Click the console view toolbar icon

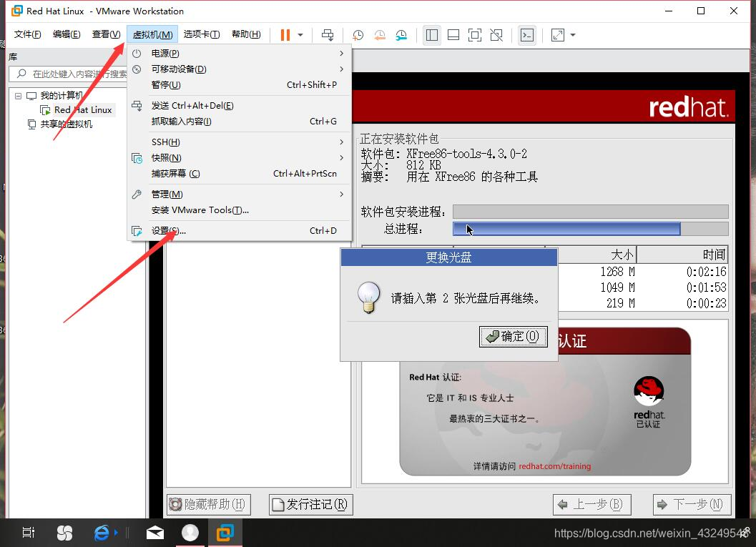527,35
